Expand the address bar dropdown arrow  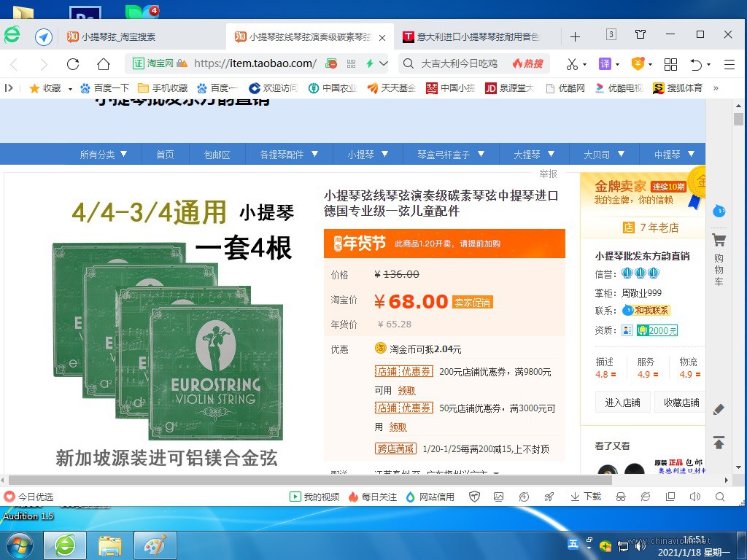point(384,63)
